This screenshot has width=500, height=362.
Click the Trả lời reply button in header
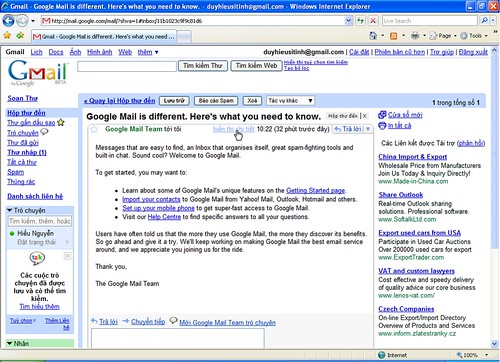click(348, 129)
